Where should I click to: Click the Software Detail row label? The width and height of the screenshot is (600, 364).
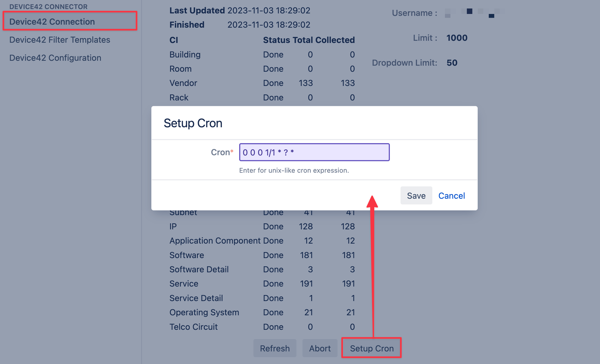pyautogui.click(x=199, y=270)
